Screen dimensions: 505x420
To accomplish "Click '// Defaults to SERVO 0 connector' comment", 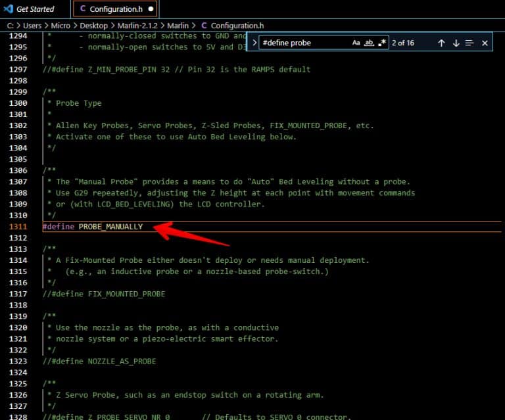I will [276, 417].
